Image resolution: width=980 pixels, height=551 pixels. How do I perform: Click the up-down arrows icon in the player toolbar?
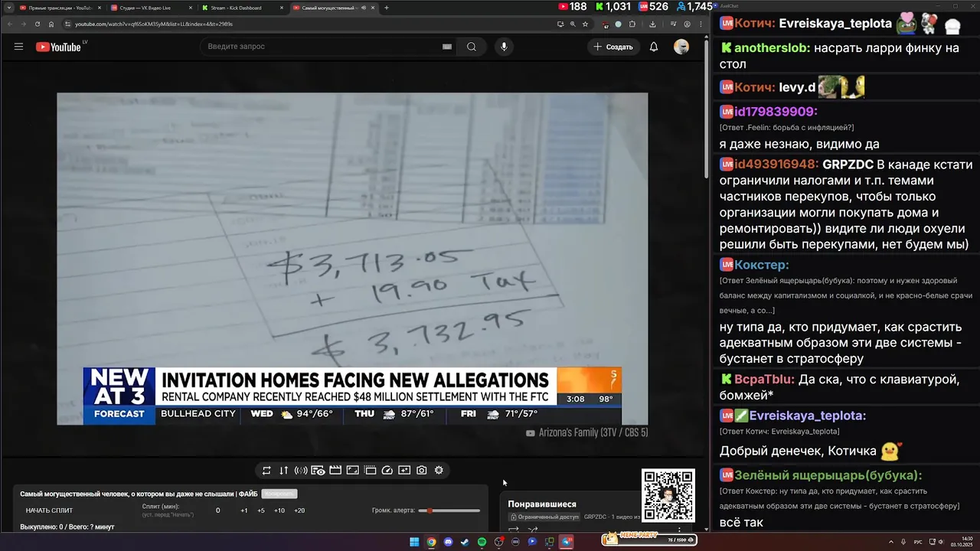[x=283, y=471]
